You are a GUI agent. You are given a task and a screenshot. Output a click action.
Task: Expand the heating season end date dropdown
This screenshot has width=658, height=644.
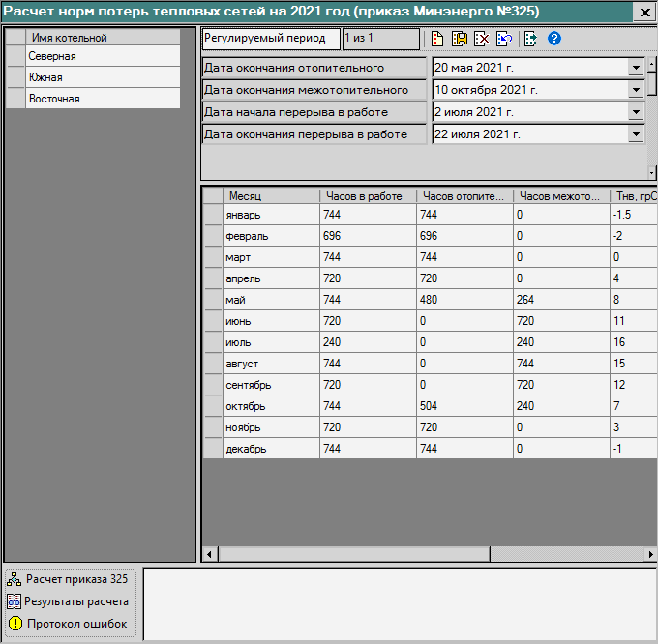pos(636,68)
